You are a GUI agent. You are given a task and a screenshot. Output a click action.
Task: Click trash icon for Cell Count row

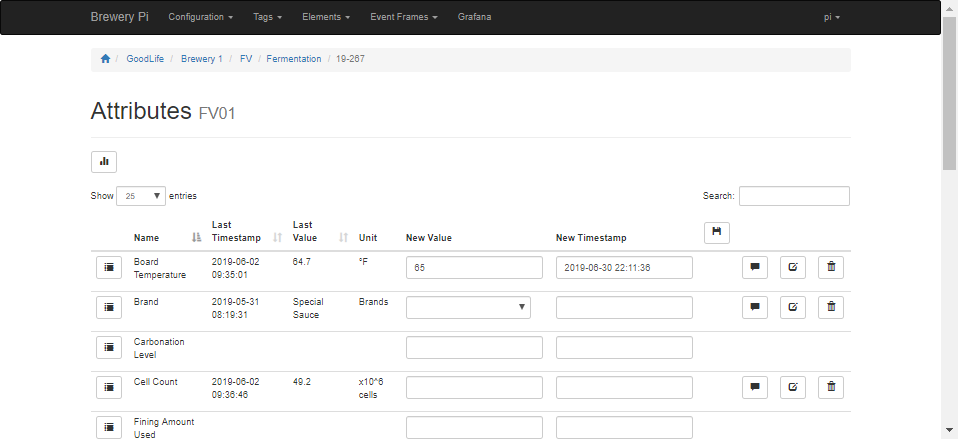pos(831,387)
